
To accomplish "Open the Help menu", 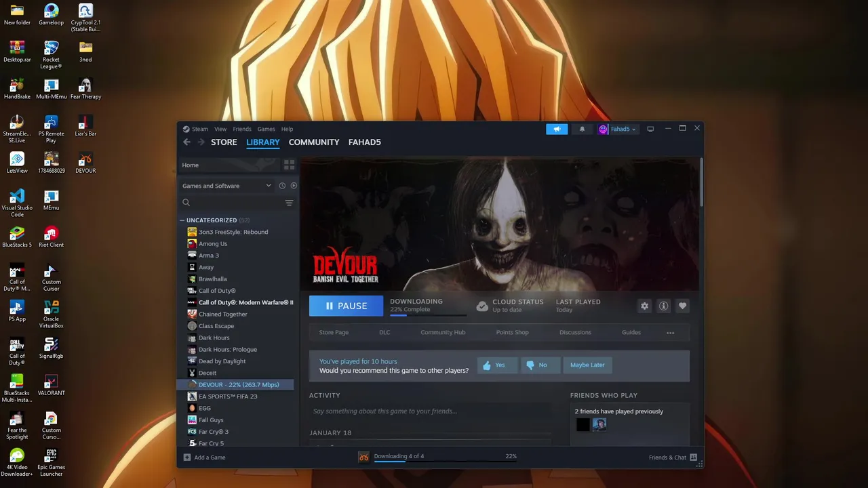I will pos(287,129).
